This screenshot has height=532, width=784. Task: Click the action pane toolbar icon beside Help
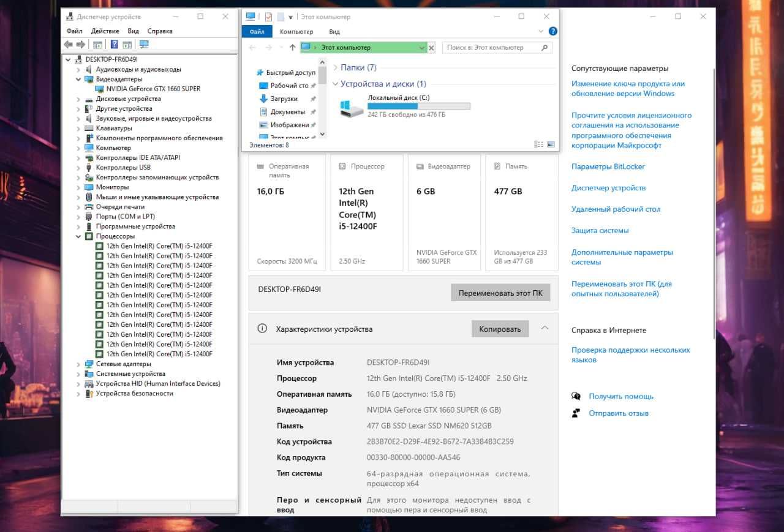click(x=127, y=44)
